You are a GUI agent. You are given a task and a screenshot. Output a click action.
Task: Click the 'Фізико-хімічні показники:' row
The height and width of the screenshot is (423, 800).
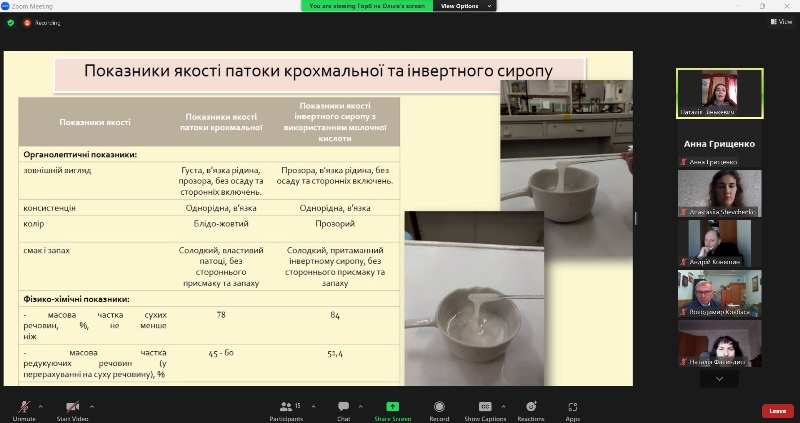click(x=209, y=299)
